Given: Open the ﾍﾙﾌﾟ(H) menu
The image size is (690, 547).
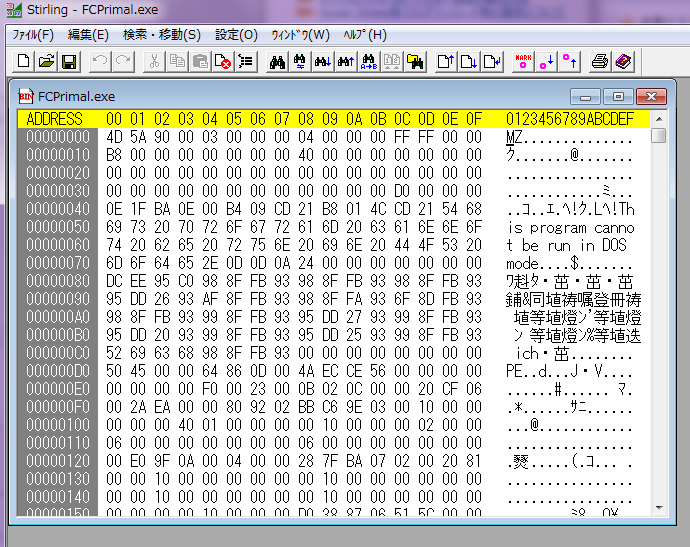Looking at the screenshot, I should pos(365,35).
